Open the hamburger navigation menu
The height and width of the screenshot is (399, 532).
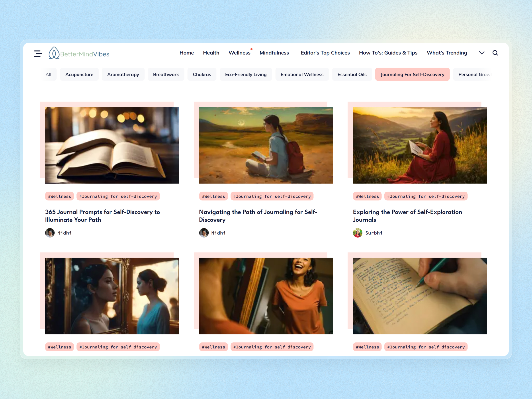pyautogui.click(x=38, y=53)
